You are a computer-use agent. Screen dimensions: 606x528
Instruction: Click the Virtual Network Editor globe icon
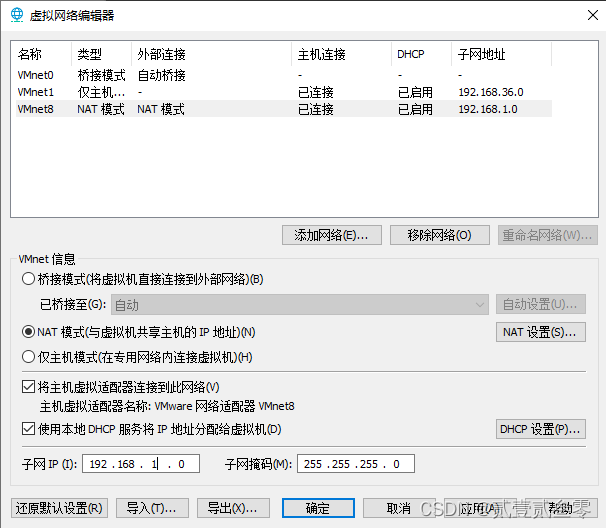[x=17, y=15]
